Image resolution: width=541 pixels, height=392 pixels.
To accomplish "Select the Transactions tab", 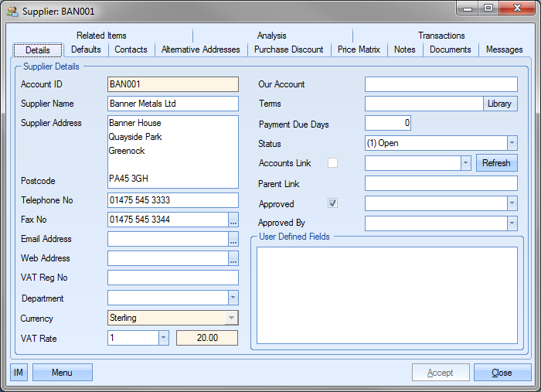I will point(441,36).
